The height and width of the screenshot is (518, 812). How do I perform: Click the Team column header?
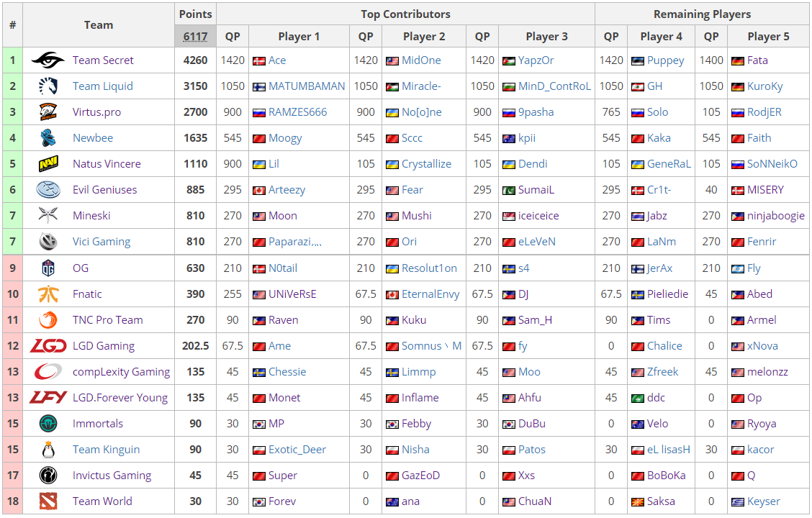(x=99, y=25)
